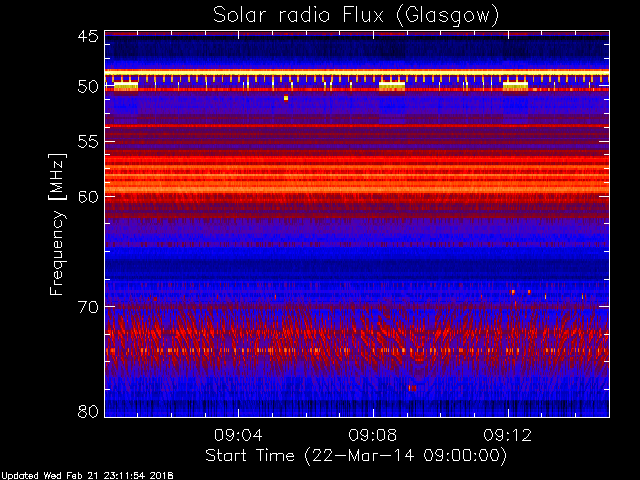The width and height of the screenshot is (640, 480).
Task: Click the 70 MHz frequency axis label
Action: click(x=88, y=307)
